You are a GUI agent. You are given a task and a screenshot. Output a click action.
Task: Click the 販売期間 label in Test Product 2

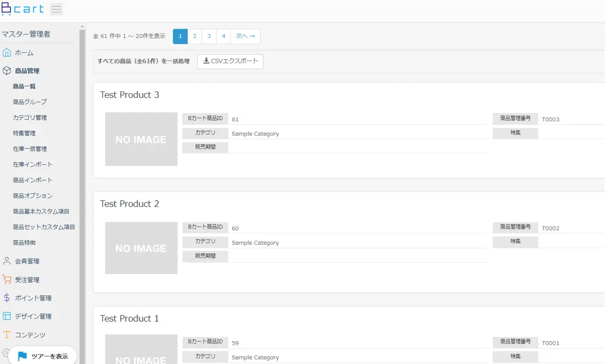coord(205,256)
